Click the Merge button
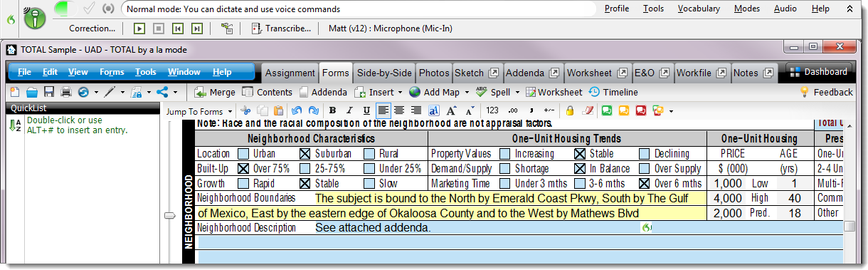Screen dimensions: 868x270 (x=215, y=92)
